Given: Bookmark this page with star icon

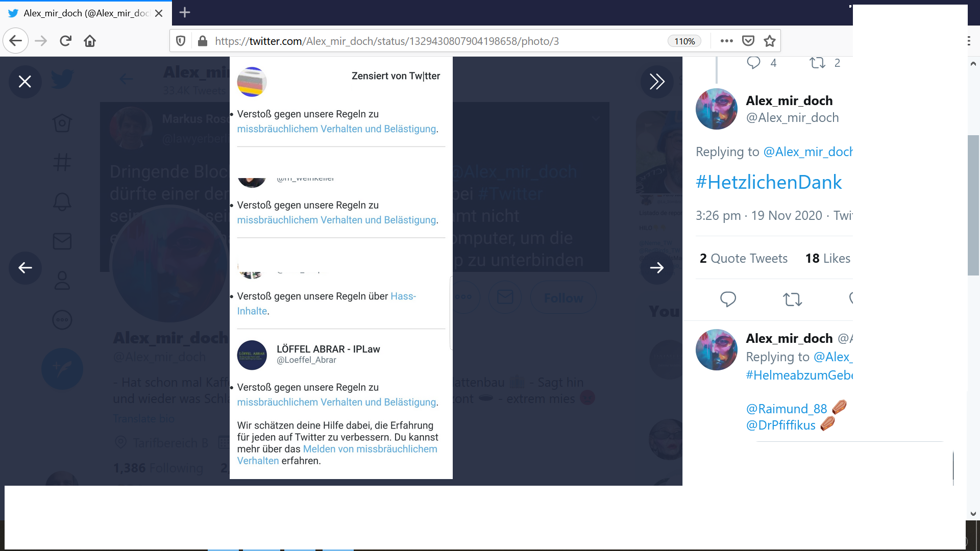Looking at the screenshot, I should [x=770, y=41].
